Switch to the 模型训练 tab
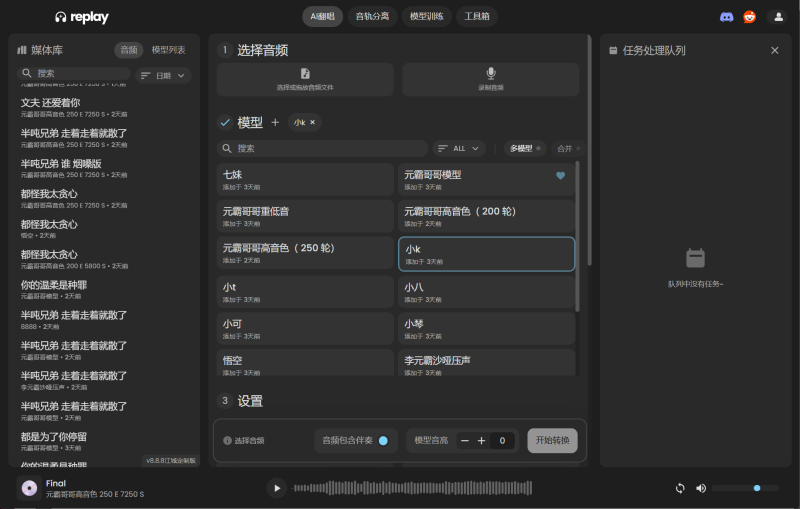 [x=427, y=16]
